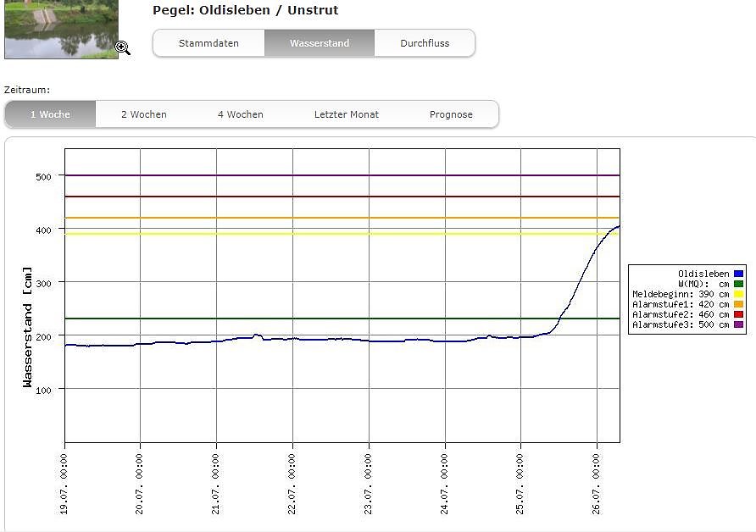Click the green W(MQ) legend swatch
Viewport: 756px width, 532px height.
(x=738, y=284)
